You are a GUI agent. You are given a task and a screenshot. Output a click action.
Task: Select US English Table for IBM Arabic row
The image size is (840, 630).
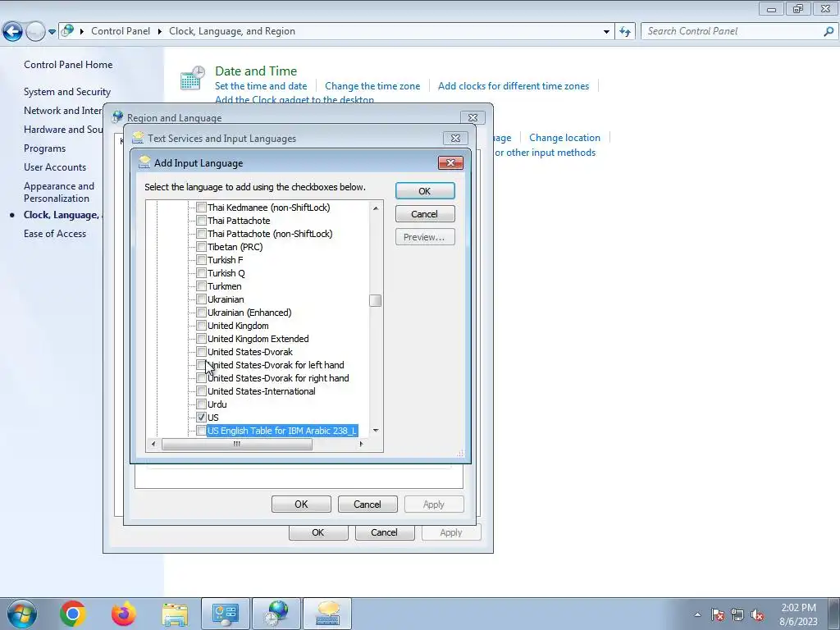tap(282, 431)
